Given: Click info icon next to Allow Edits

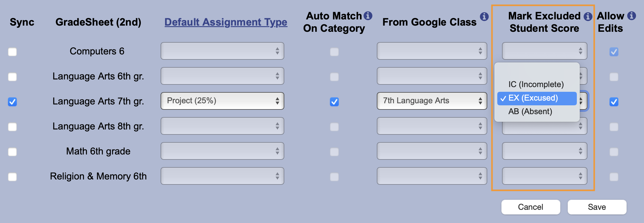Looking at the screenshot, I should (x=632, y=16).
